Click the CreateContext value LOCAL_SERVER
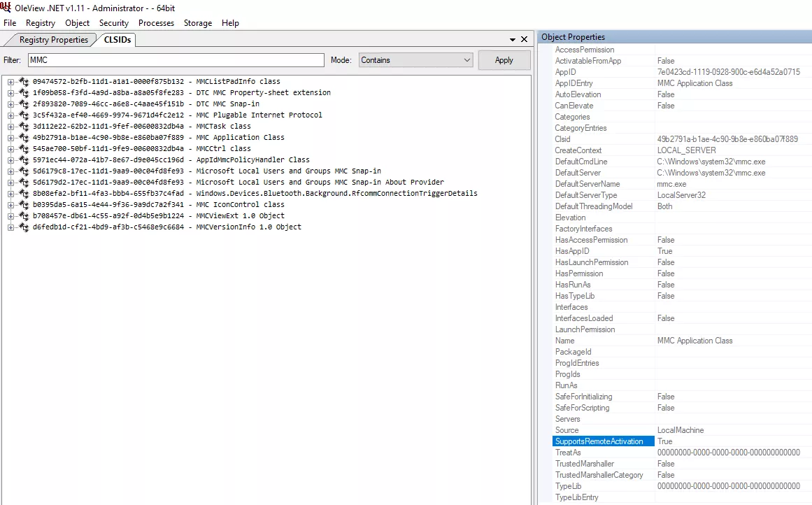Screen dimensions: 812x505 point(687,150)
